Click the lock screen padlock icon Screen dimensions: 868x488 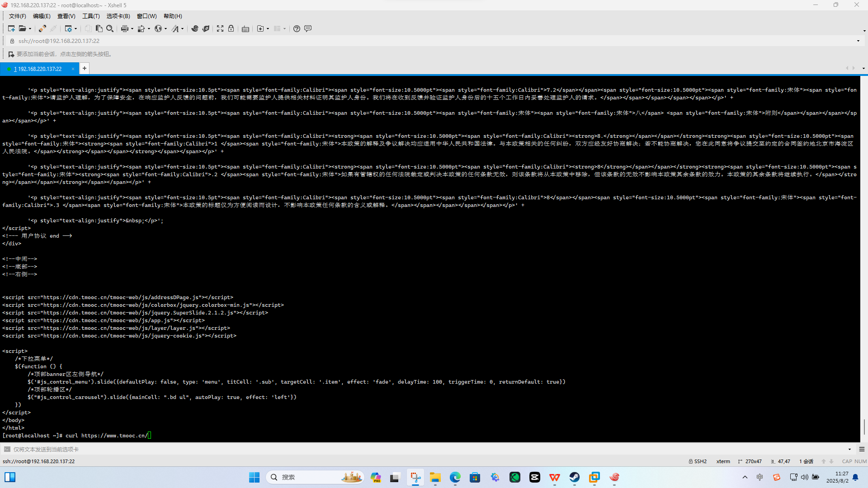[231, 28]
